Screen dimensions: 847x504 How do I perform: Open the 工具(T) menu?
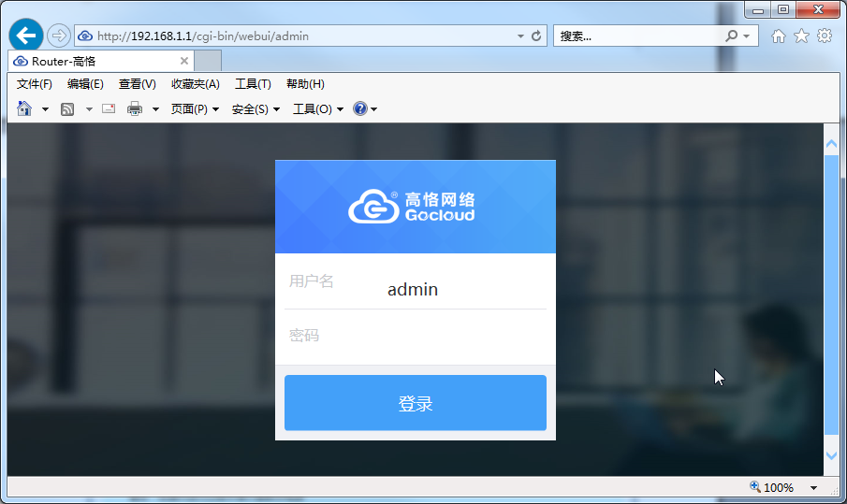[253, 84]
